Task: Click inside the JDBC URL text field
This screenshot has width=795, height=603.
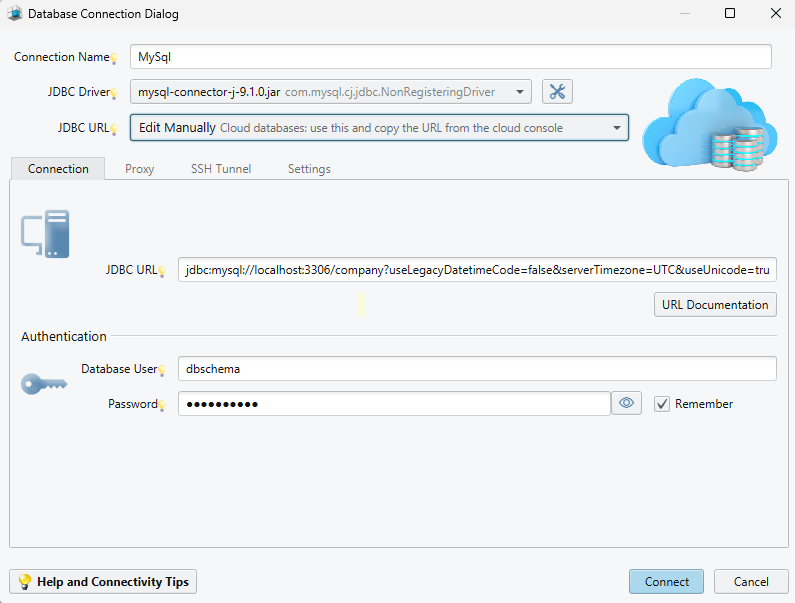Action: pos(476,270)
